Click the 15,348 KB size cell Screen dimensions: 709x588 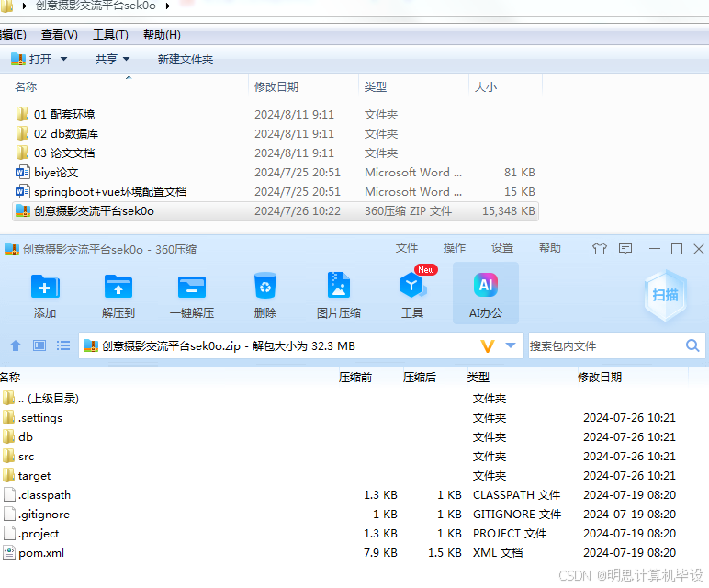(509, 211)
